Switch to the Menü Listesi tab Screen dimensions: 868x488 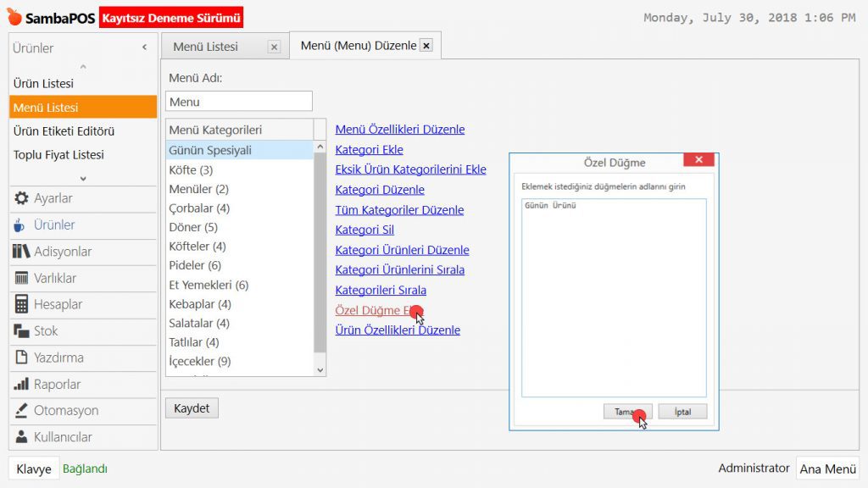206,47
